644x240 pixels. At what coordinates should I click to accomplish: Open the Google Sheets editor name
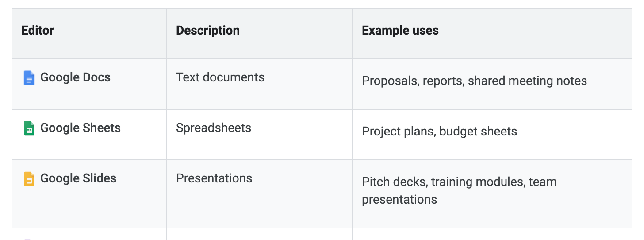tap(80, 128)
